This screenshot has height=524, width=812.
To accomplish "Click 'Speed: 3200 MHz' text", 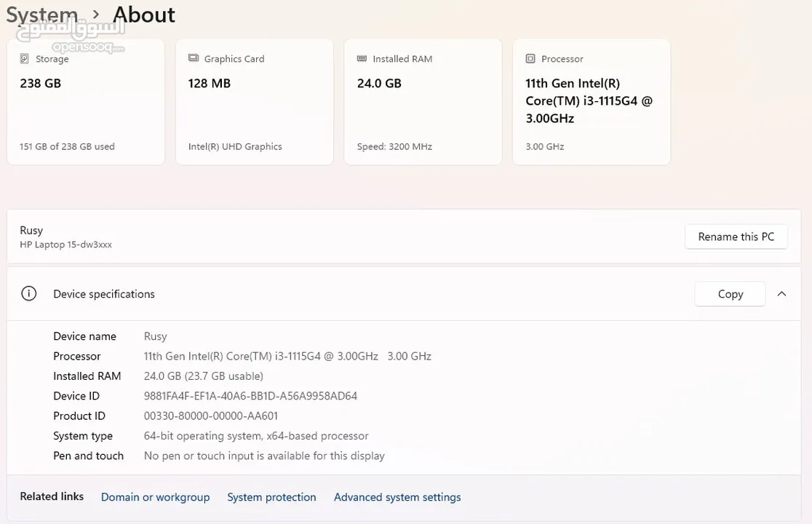I will pos(394,146).
